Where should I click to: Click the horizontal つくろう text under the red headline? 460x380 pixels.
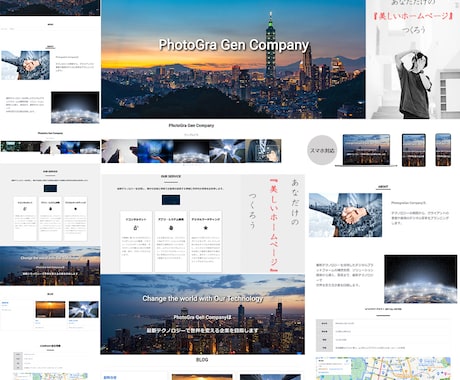(x=413, y=30)
